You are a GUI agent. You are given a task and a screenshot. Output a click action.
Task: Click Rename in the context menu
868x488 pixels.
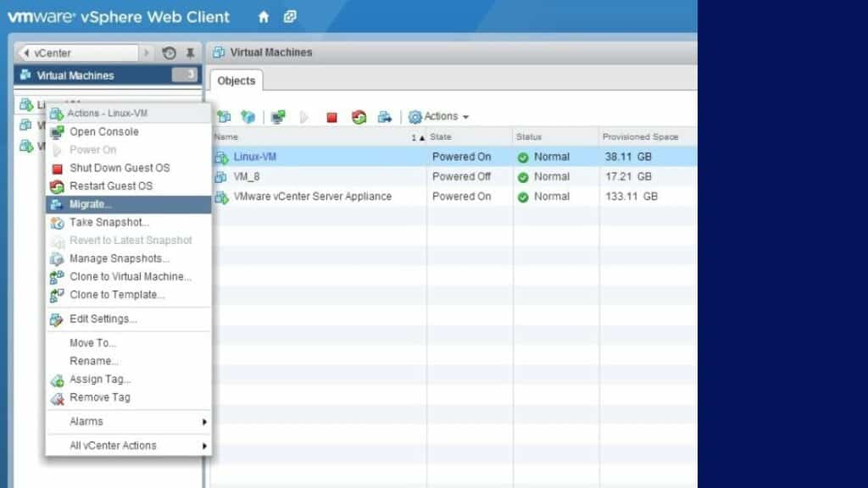click(93, 361)
